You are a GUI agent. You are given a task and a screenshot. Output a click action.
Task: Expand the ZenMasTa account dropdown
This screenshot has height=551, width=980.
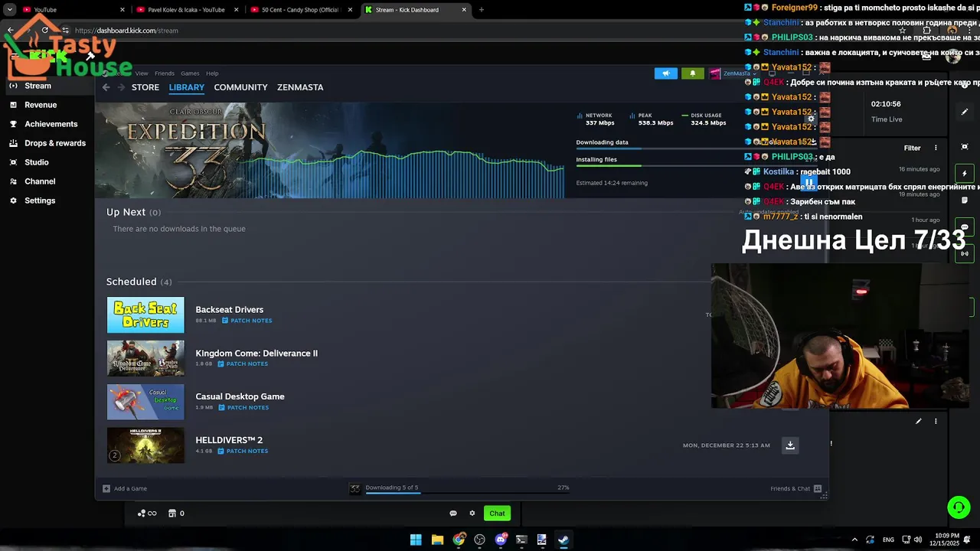pos(732,73)
